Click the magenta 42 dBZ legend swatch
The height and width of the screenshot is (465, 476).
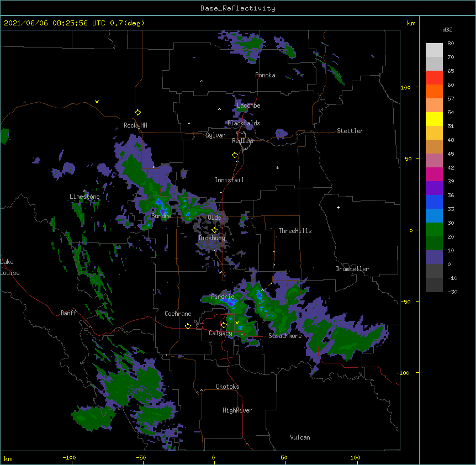pyautogui.click(x=434, y=174)
